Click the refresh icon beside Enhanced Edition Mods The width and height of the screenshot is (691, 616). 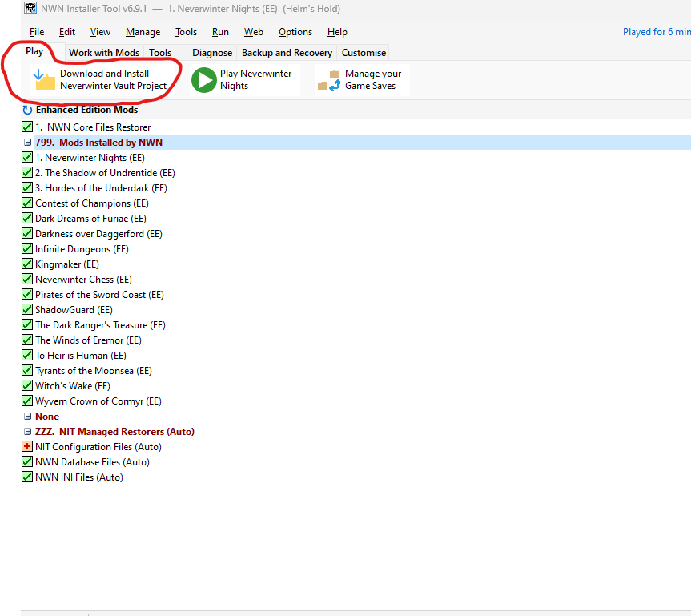point(27,110)
